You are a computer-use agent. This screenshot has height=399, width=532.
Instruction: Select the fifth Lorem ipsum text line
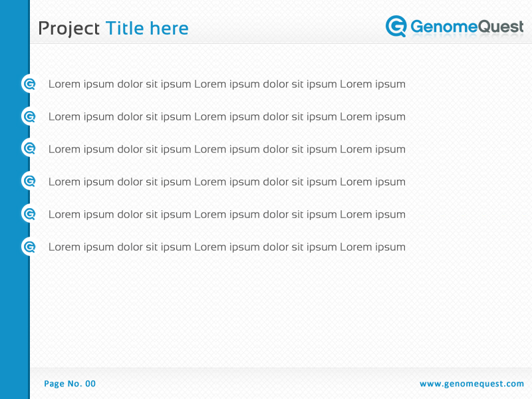(227, 215)
